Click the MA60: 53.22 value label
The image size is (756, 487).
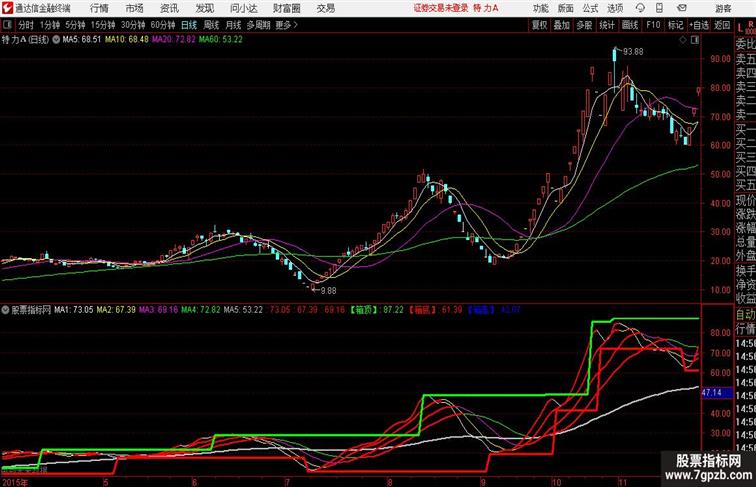coord(221,40)
